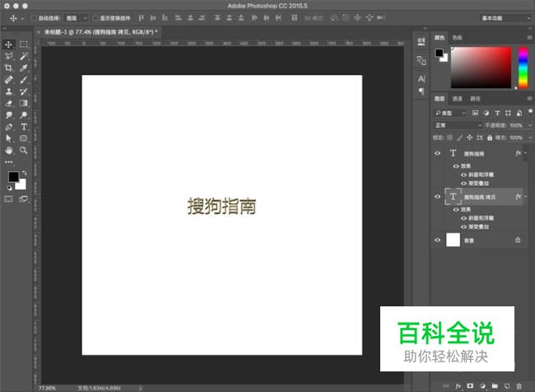Open the 基本功能 workspace dropdown
The width and height of the screenshot is (535, 392).
[x=504, y=17]
